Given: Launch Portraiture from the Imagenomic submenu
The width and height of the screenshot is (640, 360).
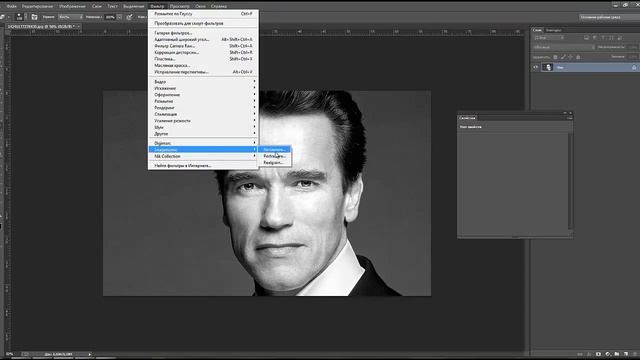Looking at the screenshot, I should pyautogui.click(x=274, y=156).
